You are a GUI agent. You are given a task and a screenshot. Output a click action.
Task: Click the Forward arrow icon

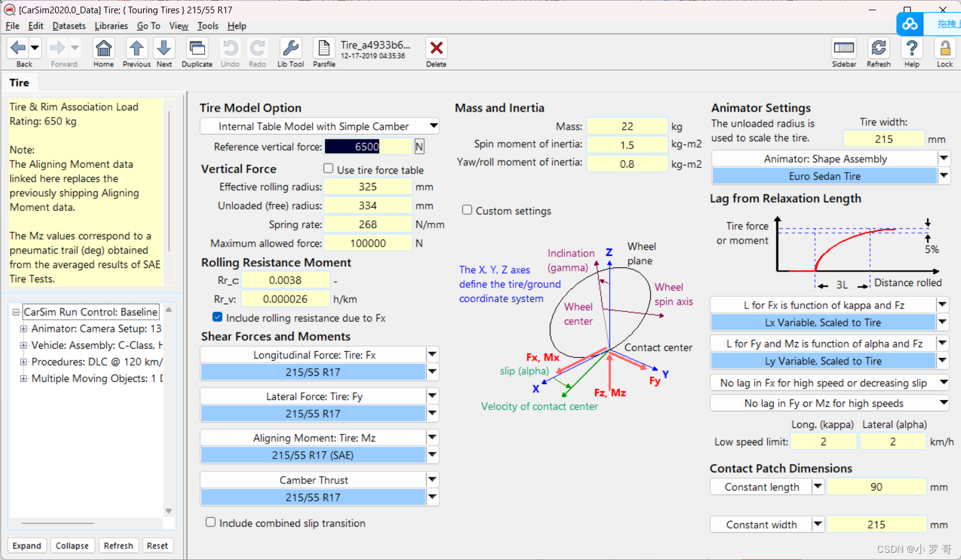[x=57, y=48]
